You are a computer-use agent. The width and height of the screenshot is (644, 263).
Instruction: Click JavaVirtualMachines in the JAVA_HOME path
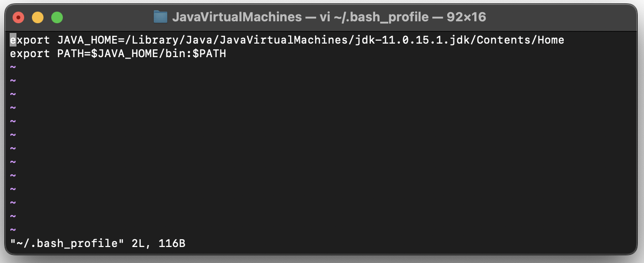(283, 40)
